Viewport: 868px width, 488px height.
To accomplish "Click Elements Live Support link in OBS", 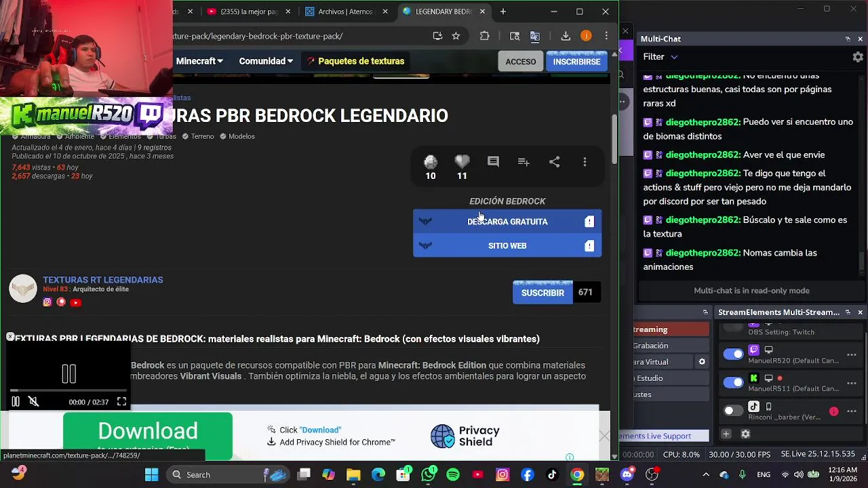I will (x=670, y=436).
